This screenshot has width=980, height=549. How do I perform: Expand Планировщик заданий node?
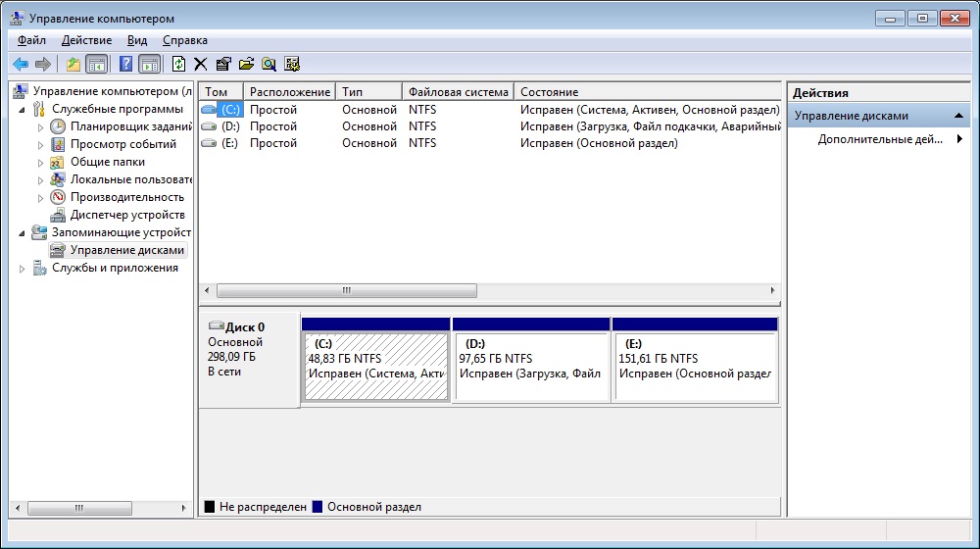pyautogui.click(x=40, y=126)
